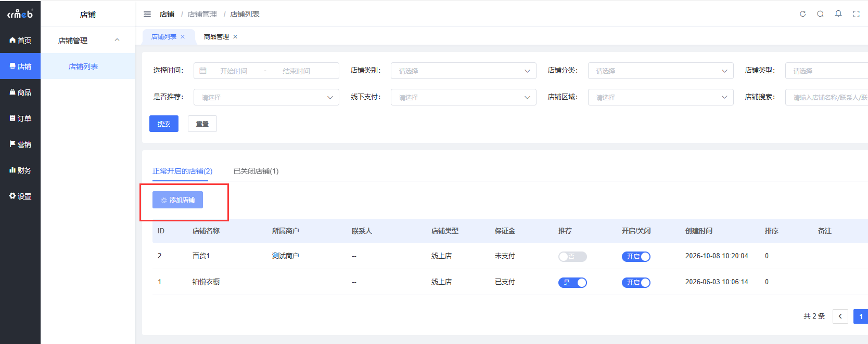Switch to 店铺列表 page tab
The height and width of the screenshot is (344, 868).
(x=164, y=36)
